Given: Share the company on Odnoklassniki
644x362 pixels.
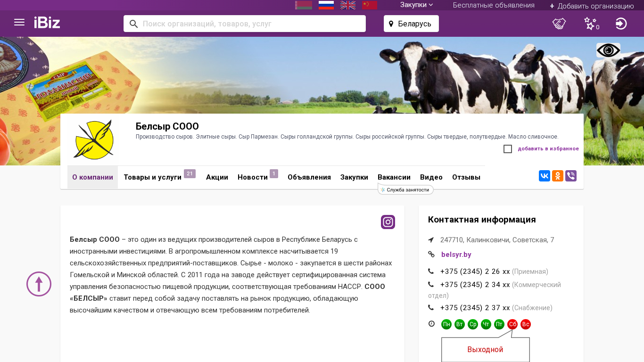Looking at the screenshot, I should click(558, 176).
